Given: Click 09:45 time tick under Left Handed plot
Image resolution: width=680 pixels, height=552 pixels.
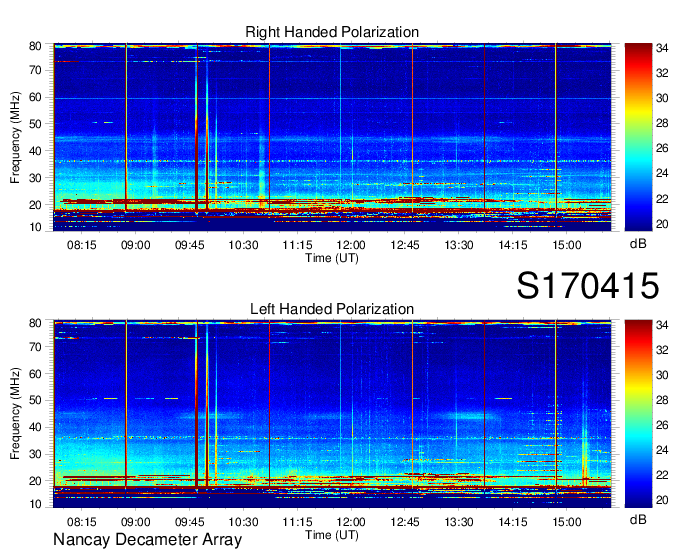Looking at the screenshot, I should [x=190, y=522].
